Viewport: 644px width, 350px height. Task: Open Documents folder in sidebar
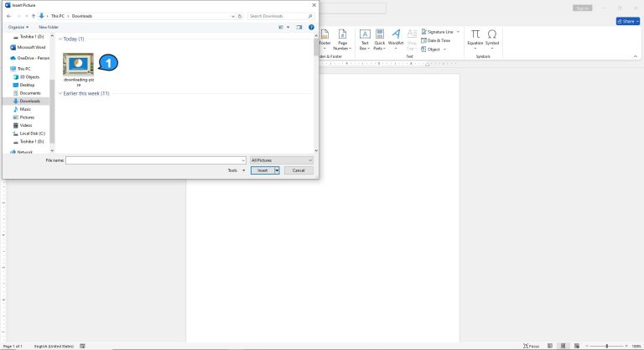(27, 93)
